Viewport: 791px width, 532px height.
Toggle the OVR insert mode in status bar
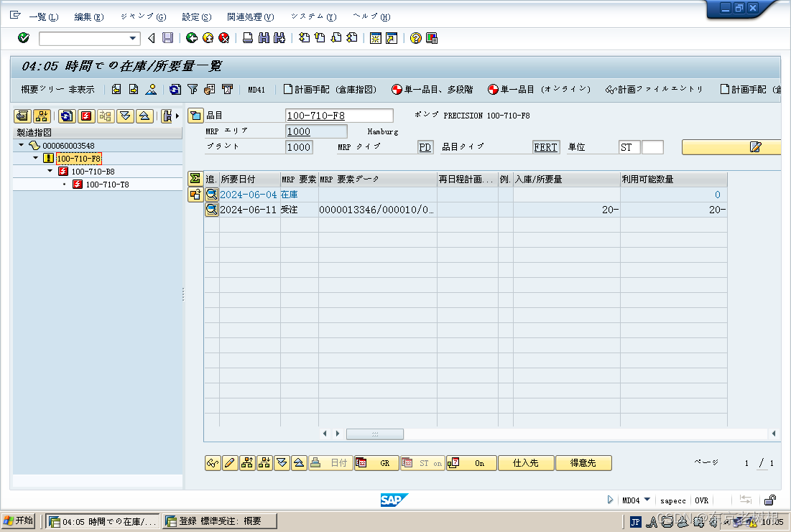point(701,500)
